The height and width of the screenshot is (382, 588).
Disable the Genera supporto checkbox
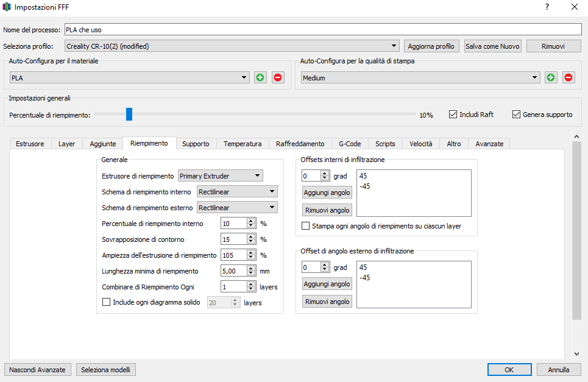(516, 114)
